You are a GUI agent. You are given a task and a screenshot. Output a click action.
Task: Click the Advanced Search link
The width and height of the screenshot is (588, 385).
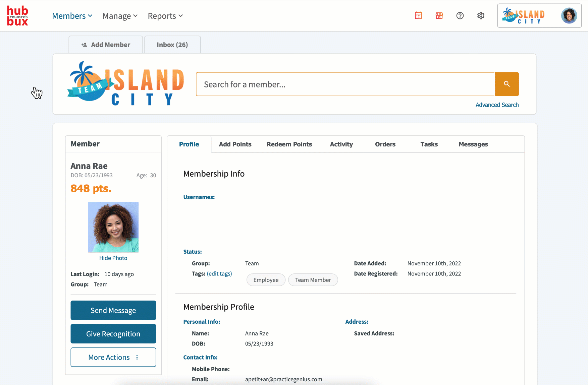(497, 105)
